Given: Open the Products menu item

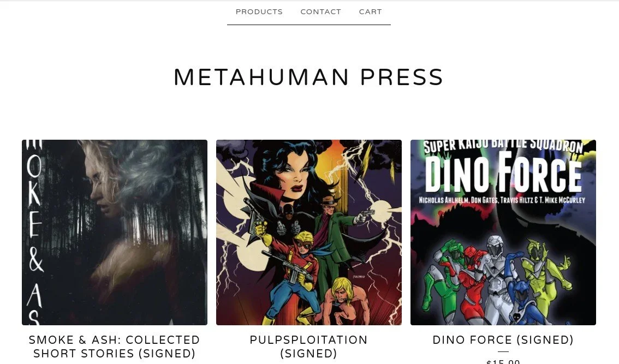Looking at the screenshot, I should point(259,12).
